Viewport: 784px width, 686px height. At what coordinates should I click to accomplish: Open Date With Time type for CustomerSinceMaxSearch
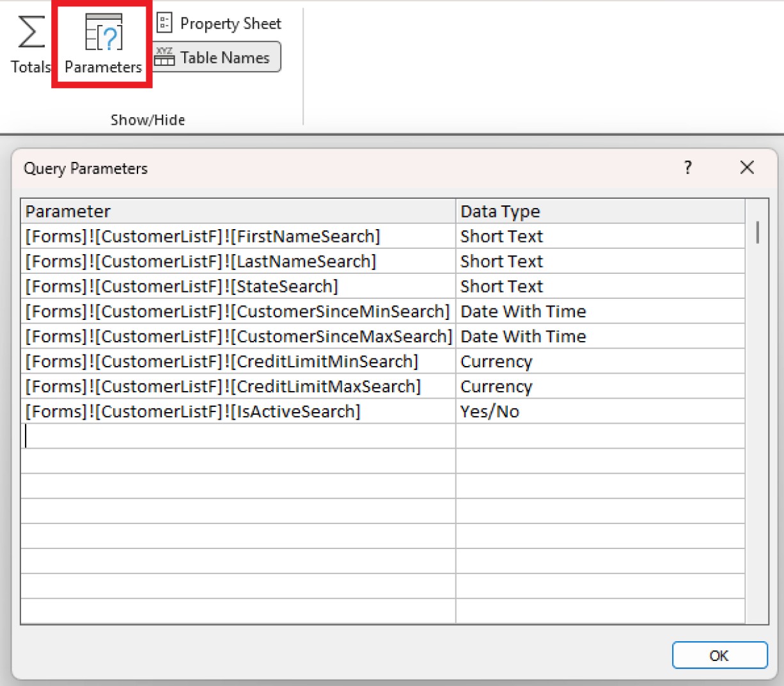coord(600,336)
